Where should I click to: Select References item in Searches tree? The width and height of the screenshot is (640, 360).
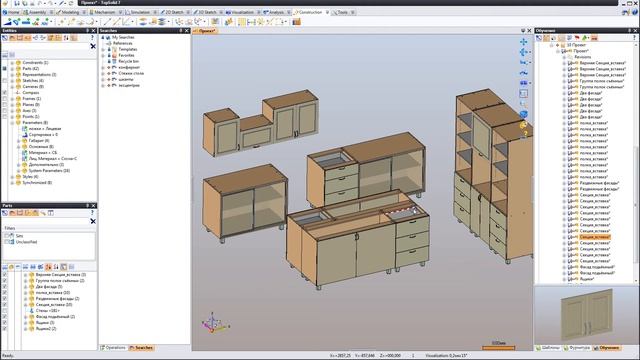point(122,43)
